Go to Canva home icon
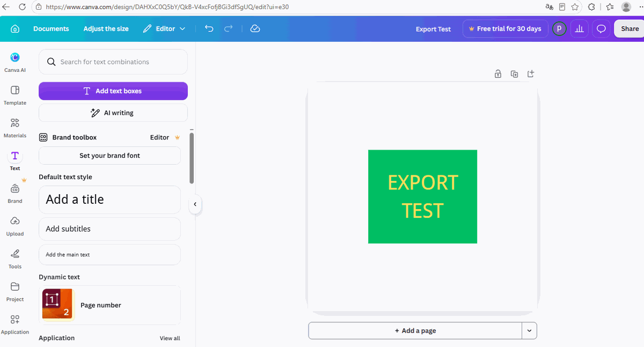 (15, 29)
